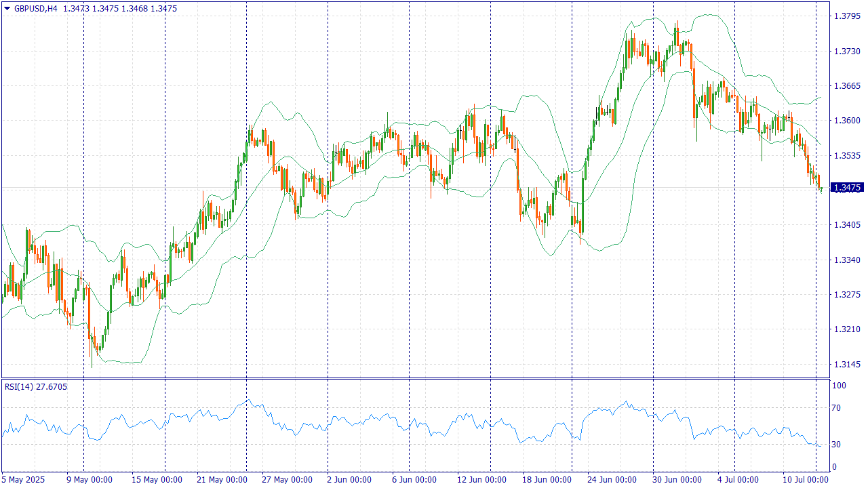Click the triangle arrow beside GBPUSD,H4
This screenshot has height=488, width=868.
click(x=7, y=9)
